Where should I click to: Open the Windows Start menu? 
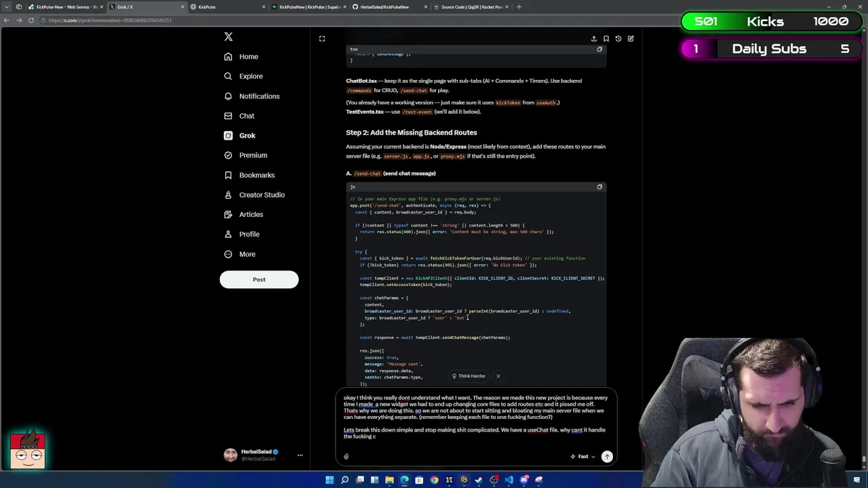click(x=330, y=480)
